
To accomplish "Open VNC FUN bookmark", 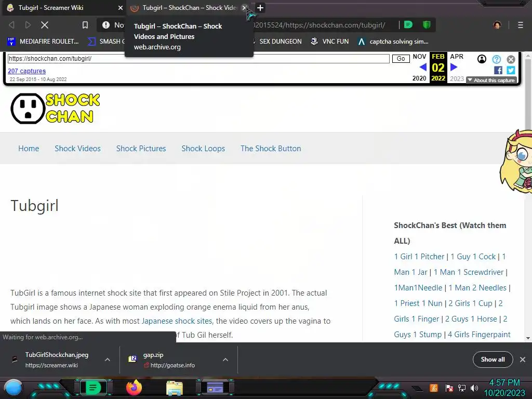I will [x=330, y=42].
